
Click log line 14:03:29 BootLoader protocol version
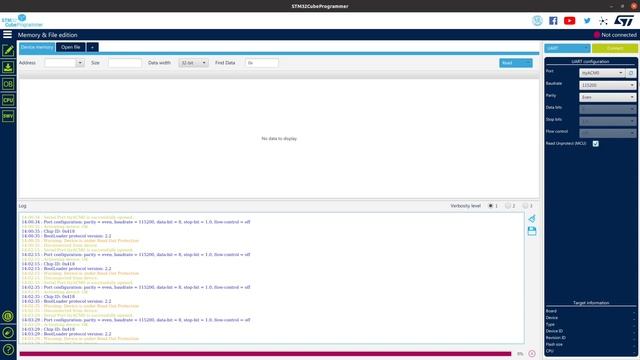[x=66, y=334]
